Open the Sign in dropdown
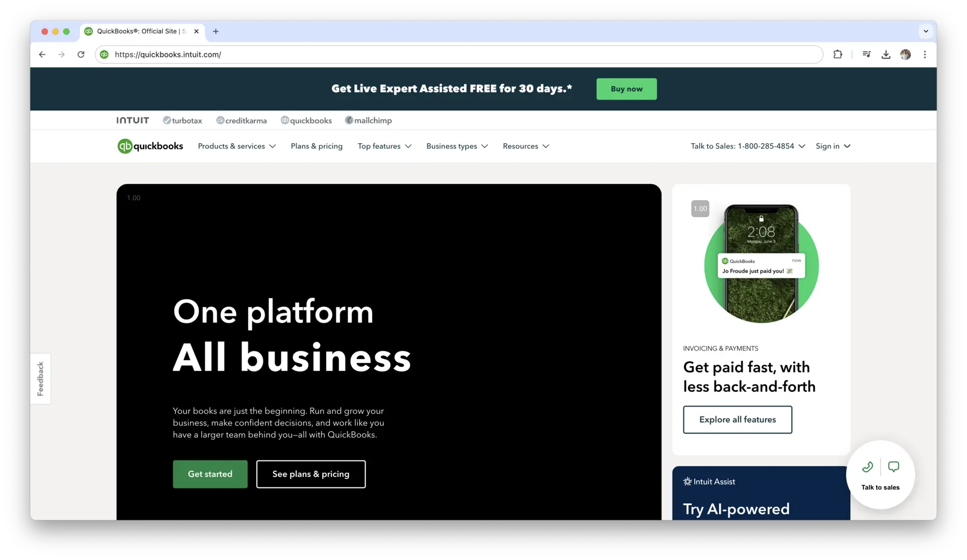967x560 pixels. [833, 146]
